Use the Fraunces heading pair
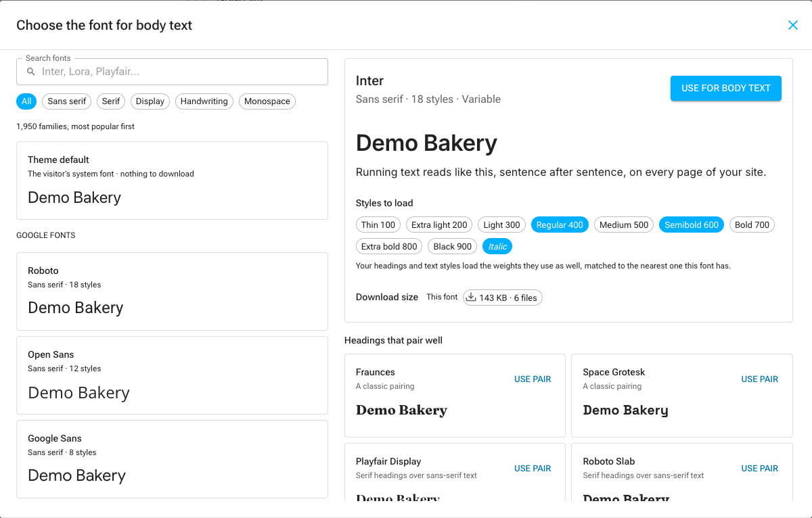This screenshot has height=518, width=812. click(x=533, y=379)
